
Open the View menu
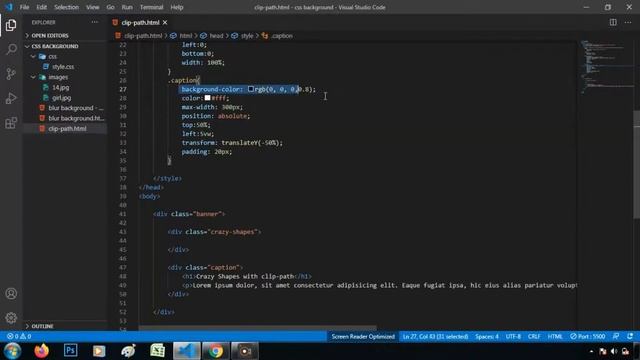point(93,7)
